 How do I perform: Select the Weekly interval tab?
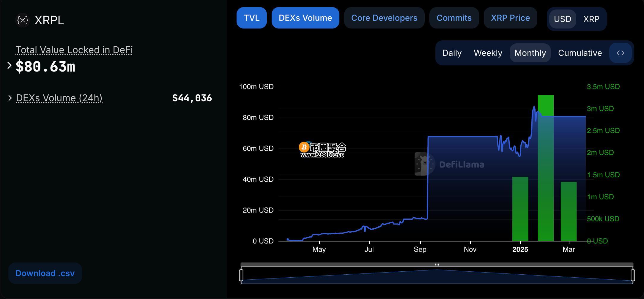click(488, 53)
